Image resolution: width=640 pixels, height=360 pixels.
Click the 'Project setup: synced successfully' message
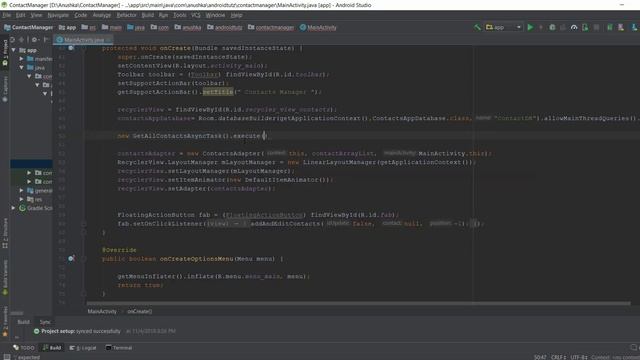(x=81, y=331)
